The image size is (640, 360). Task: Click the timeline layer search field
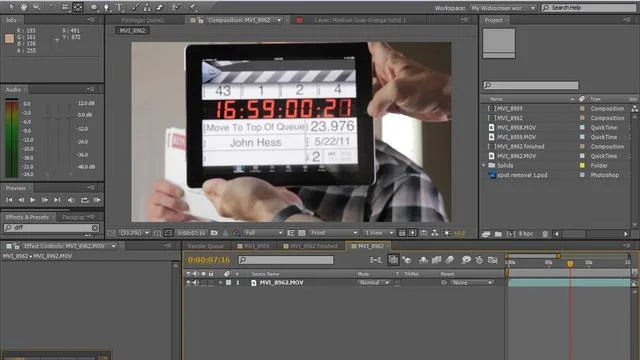click(x=286, y=260)
